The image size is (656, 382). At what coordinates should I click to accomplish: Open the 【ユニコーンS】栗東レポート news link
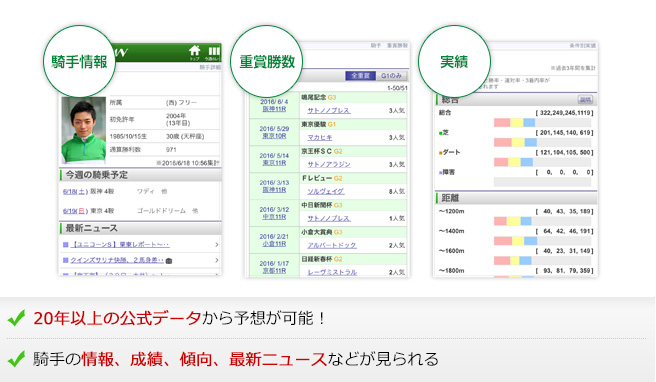click(120, 244)
